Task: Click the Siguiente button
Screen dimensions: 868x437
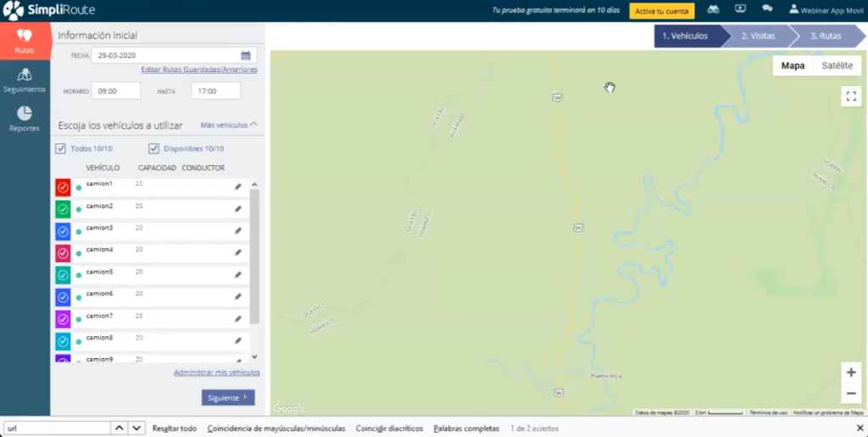Action: pos(228,398)
